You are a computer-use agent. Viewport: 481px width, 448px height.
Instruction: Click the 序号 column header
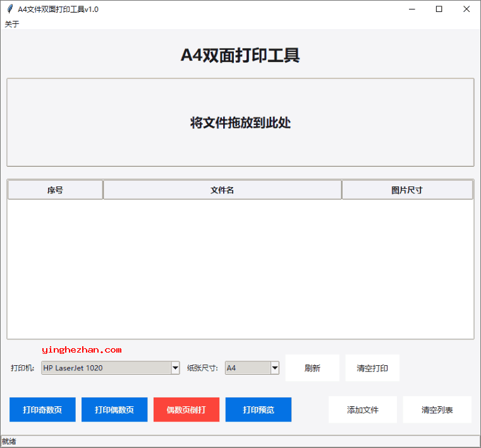pos(55,190)
